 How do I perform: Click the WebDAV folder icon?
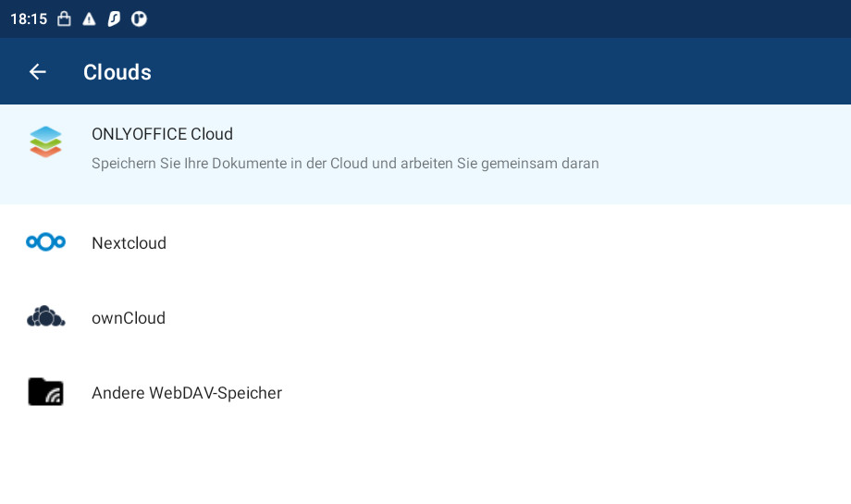click(45, 392)
